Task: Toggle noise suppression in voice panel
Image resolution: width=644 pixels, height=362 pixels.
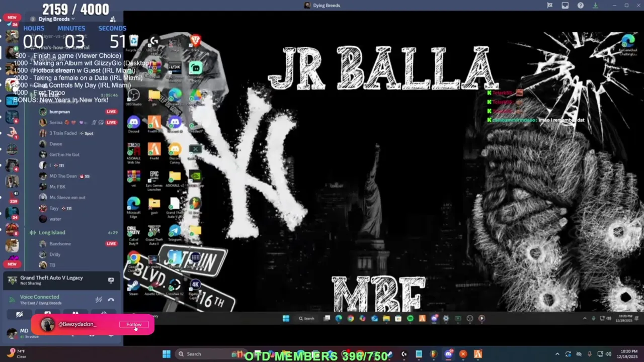Action: point(99,300)
